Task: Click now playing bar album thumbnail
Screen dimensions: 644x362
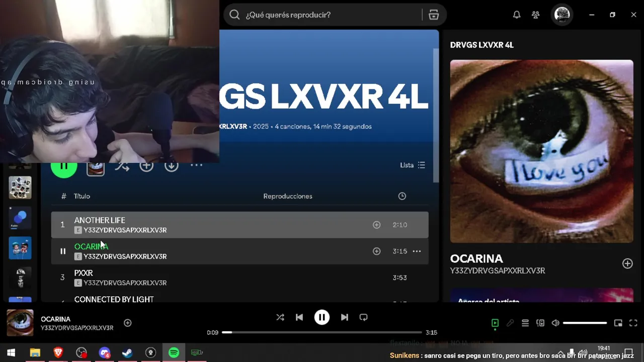Action: coord(20,323)
